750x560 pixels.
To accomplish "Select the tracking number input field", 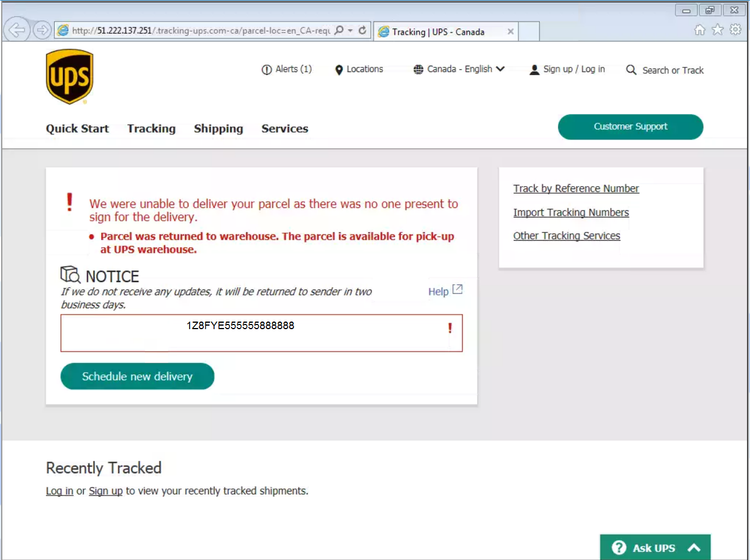I will 261,333.
